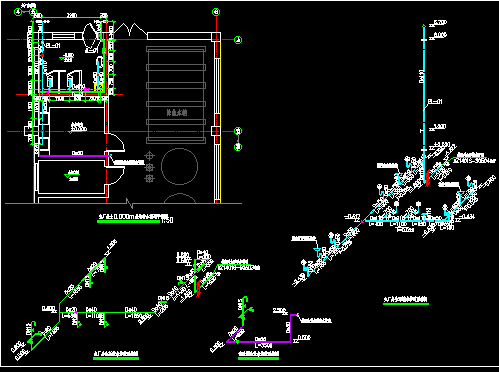This screenshot has height=372, width=499.
Task: Click the cyan drainage isometric title
Action: point(406,299)
